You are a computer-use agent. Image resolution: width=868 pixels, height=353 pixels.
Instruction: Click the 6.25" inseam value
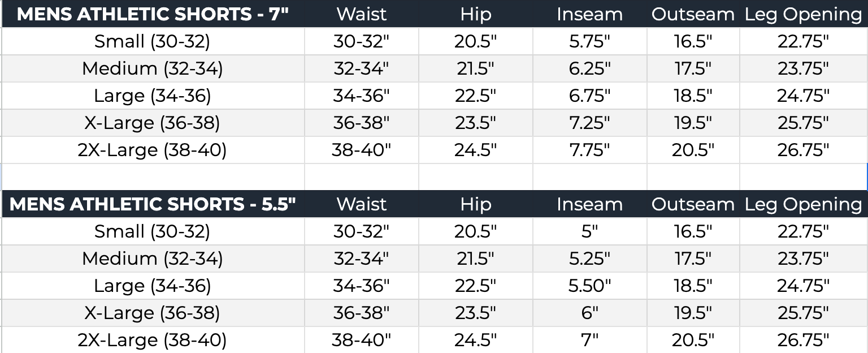click(589, 68)
